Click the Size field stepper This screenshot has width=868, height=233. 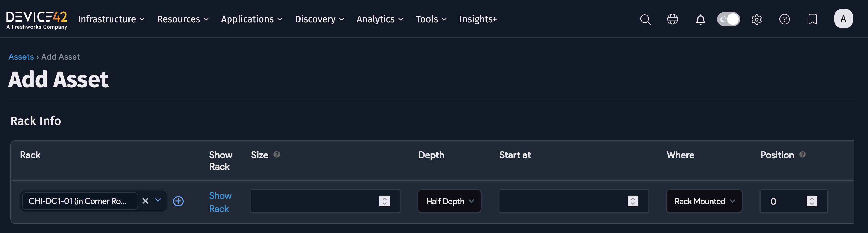(384, 201)
